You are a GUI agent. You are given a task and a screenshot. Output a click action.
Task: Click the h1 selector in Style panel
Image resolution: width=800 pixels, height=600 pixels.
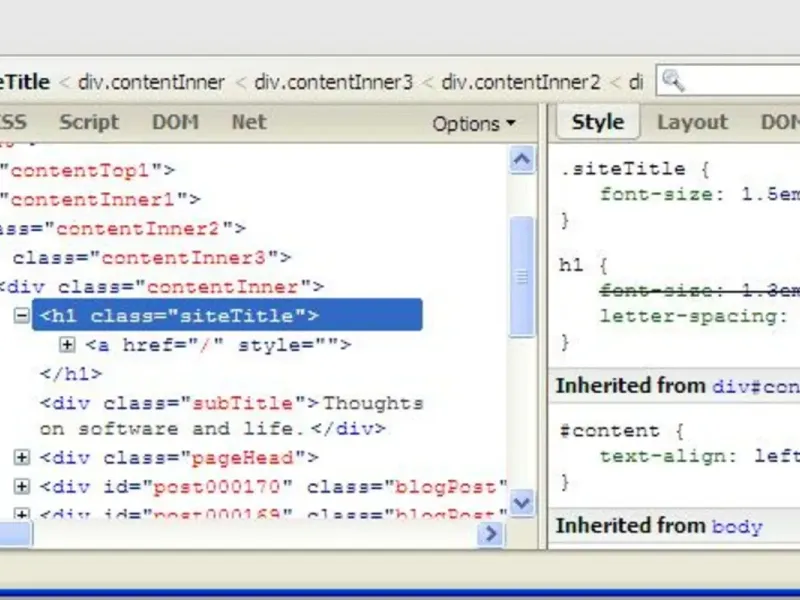tap(571, 265)
